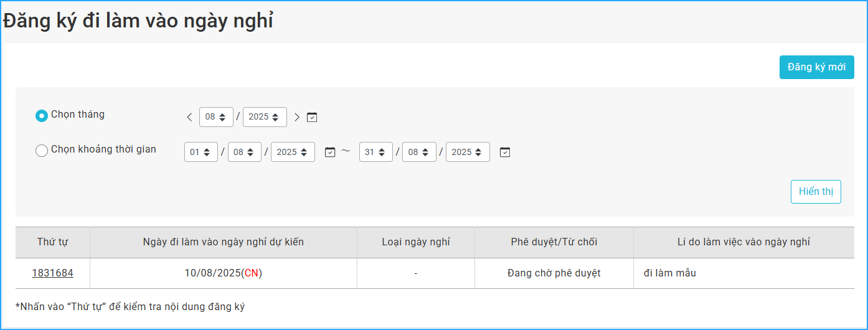Screen dimensions: 868x330
Task: Open the start month dropdown in range
Action: tap(245, 152)
